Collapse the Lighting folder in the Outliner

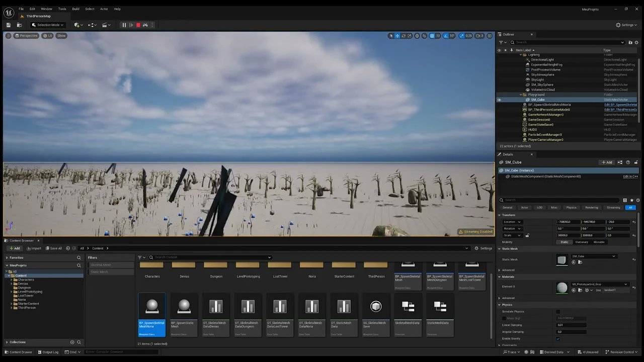[x=521, y=54]
